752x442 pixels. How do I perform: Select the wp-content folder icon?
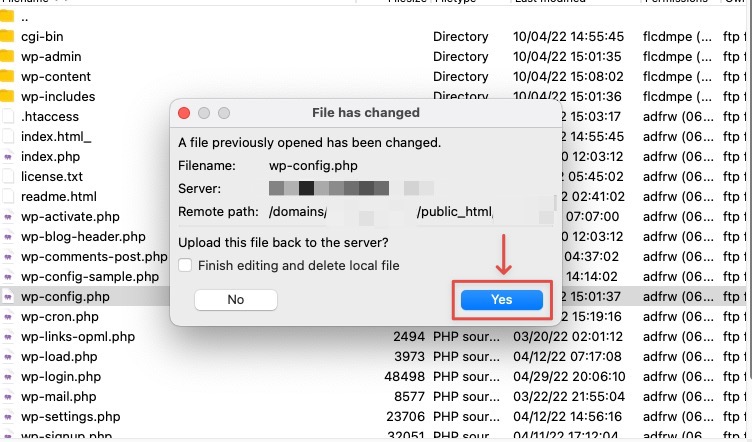pos(7,77)
